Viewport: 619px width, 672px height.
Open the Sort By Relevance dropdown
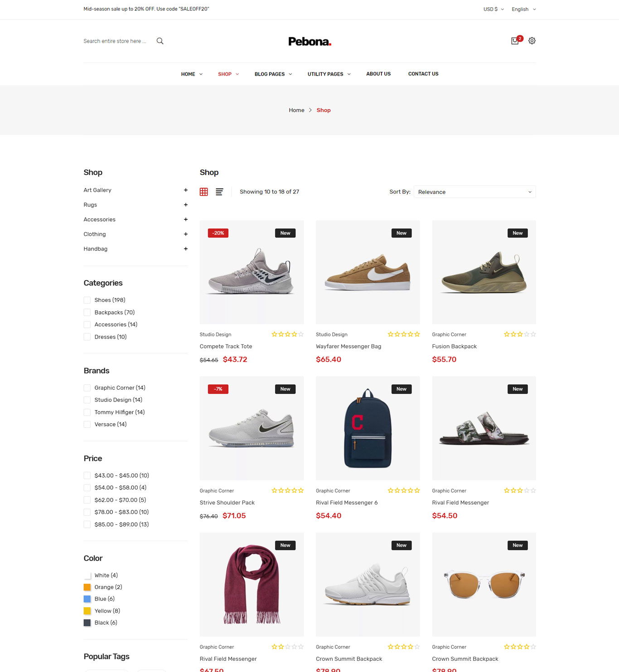coord(474,192)
